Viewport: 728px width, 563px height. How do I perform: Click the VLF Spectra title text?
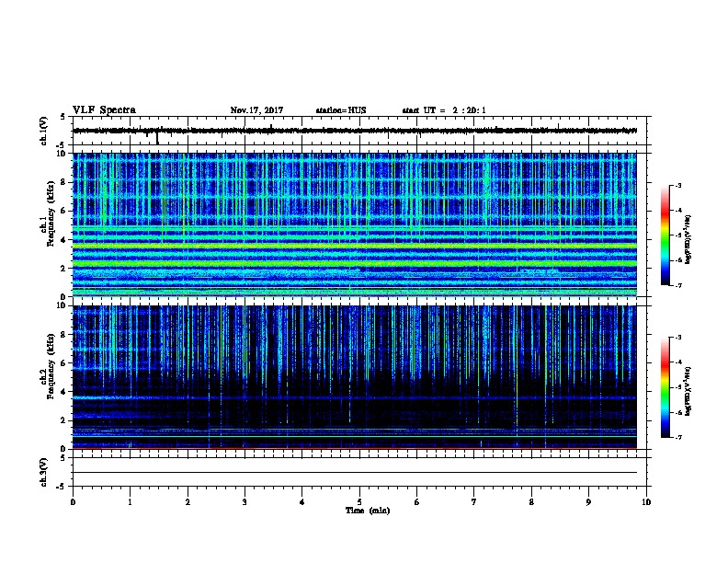coord(104,110)
